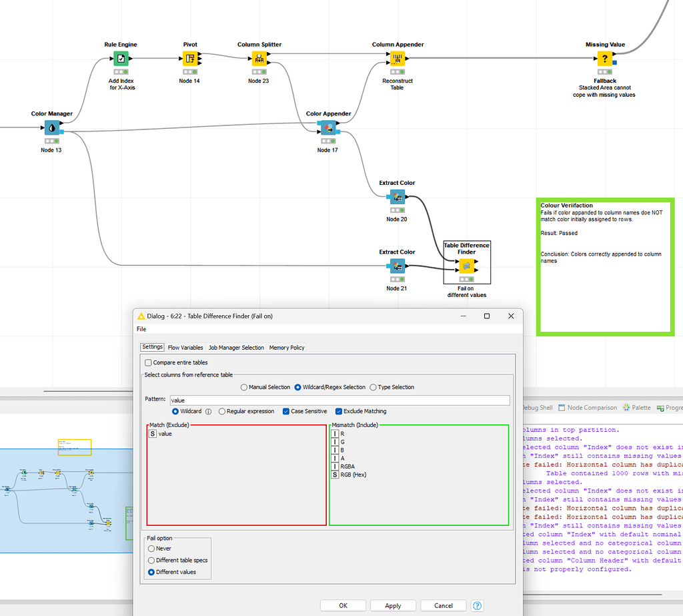Open the File menu in the dialog

[141, 329]
